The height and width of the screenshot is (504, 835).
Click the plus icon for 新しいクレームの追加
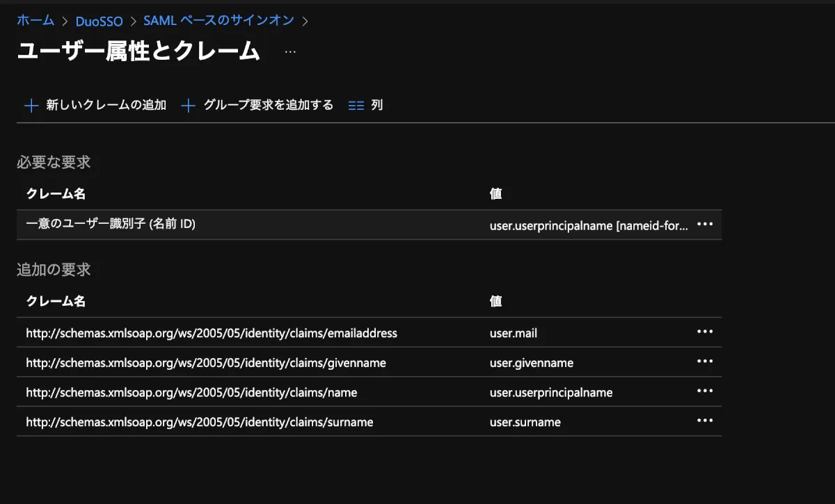click(x=31, y=106)
